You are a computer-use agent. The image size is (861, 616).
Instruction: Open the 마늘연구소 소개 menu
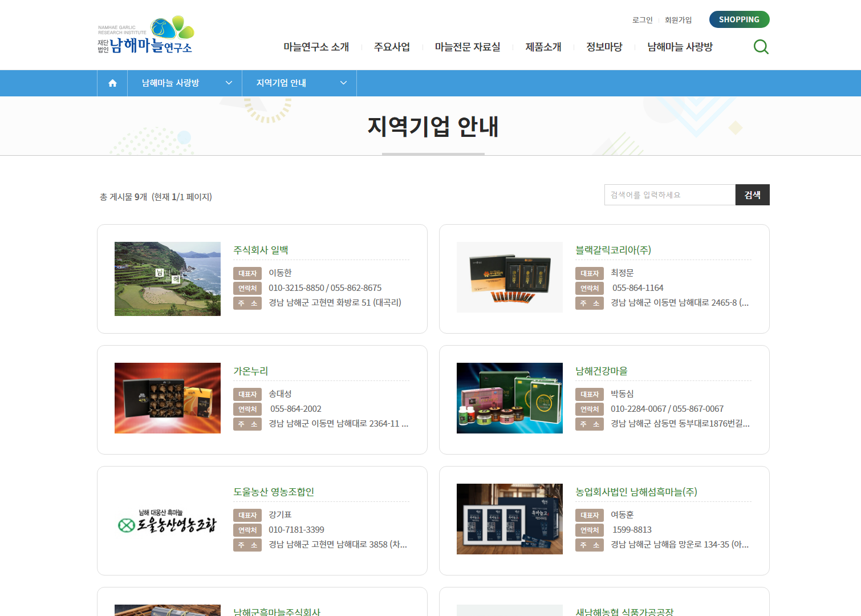(316, 47)
